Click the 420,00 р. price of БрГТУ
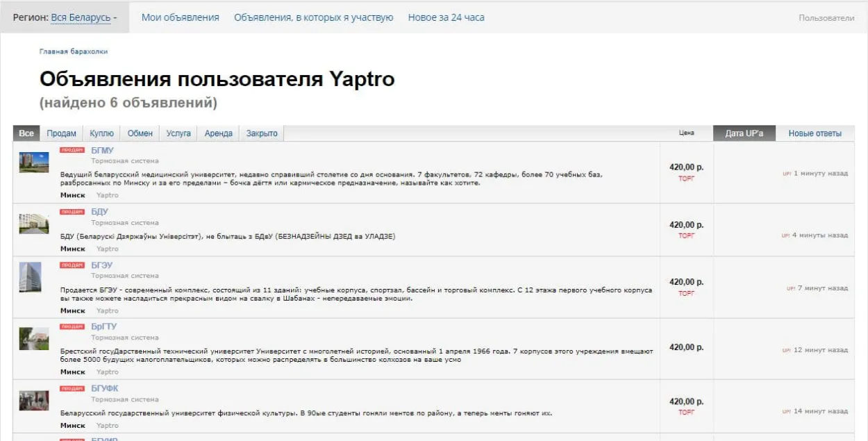Image resolution: width=868 pixels, height=441 pixels. pos(686,347)
